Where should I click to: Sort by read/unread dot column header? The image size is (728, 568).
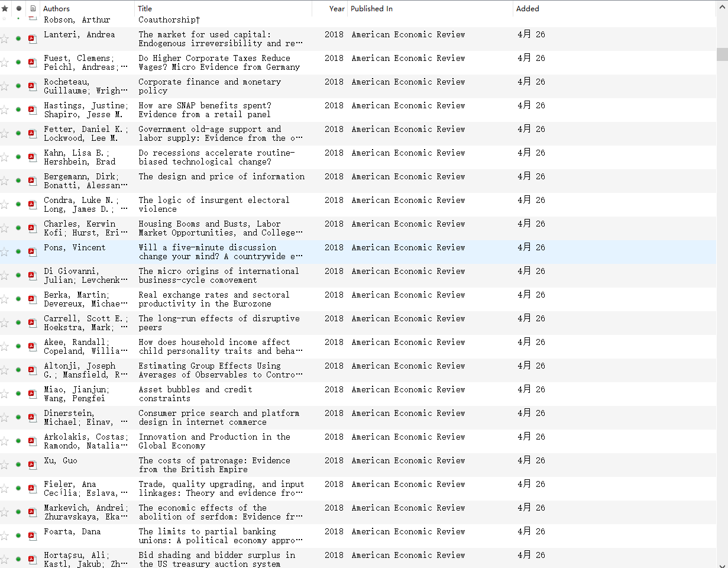tap(18, 9)
